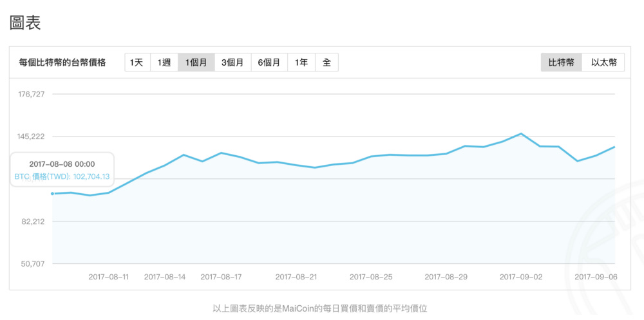The image size is (644, 320).
Task: Switch chart to 1週 range
Action: pyautogui.click(x=164, y=62)
